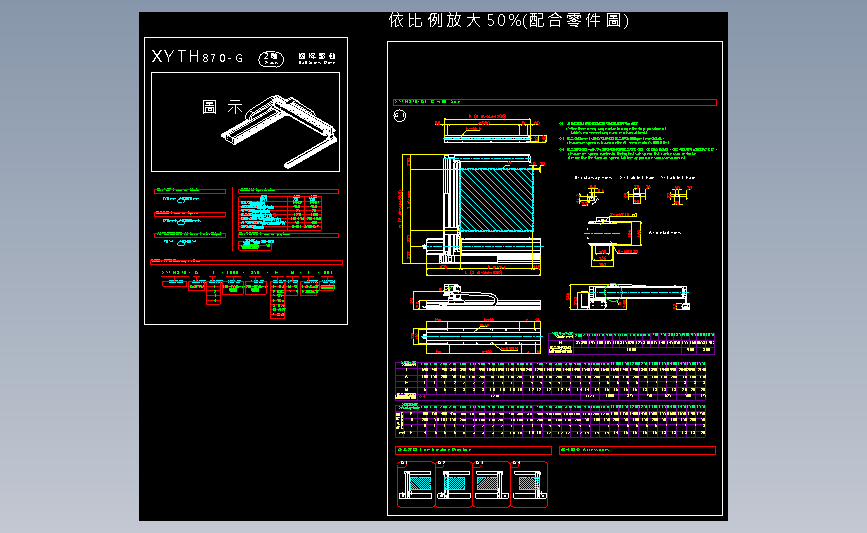Click the small purple dimension table right of the plan view
Screen dimensions: 867x533
pos(631,343)
